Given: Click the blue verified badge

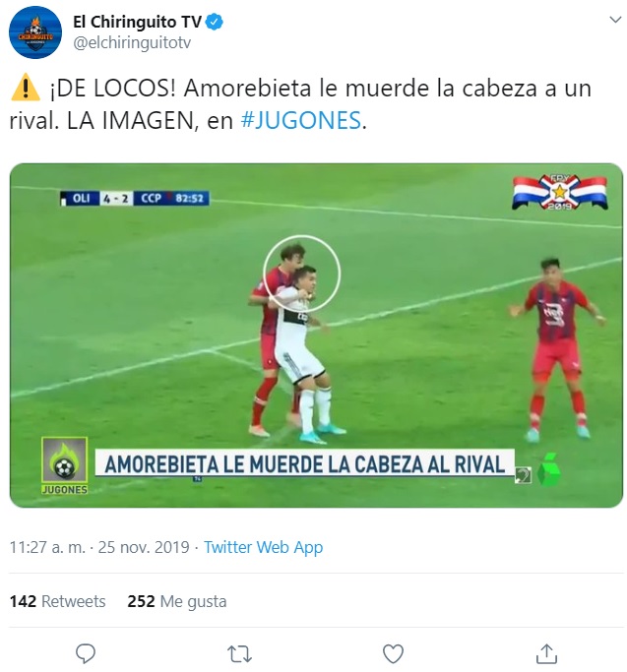Looking at the screenshot, I should [x=215, y=22].
